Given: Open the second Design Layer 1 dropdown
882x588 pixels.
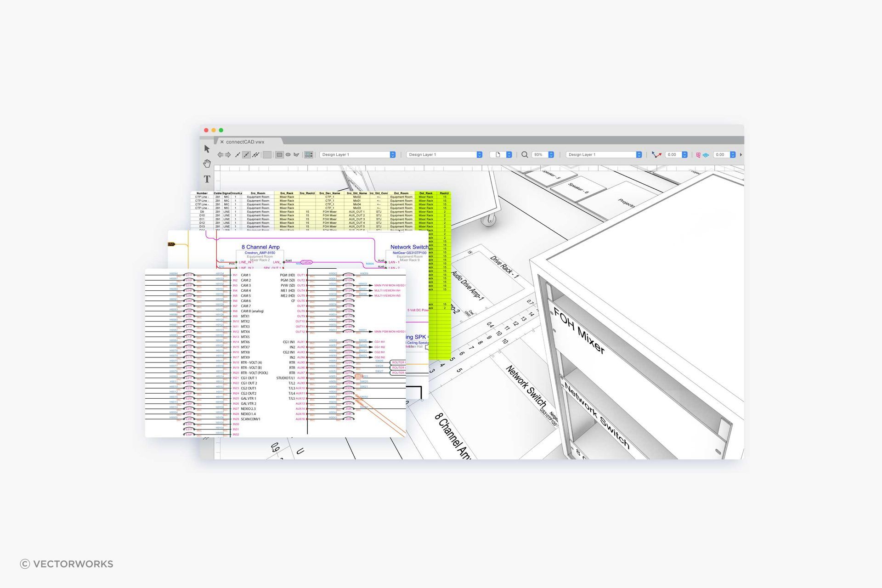Looking at the screenshot, I should (444, 155).
